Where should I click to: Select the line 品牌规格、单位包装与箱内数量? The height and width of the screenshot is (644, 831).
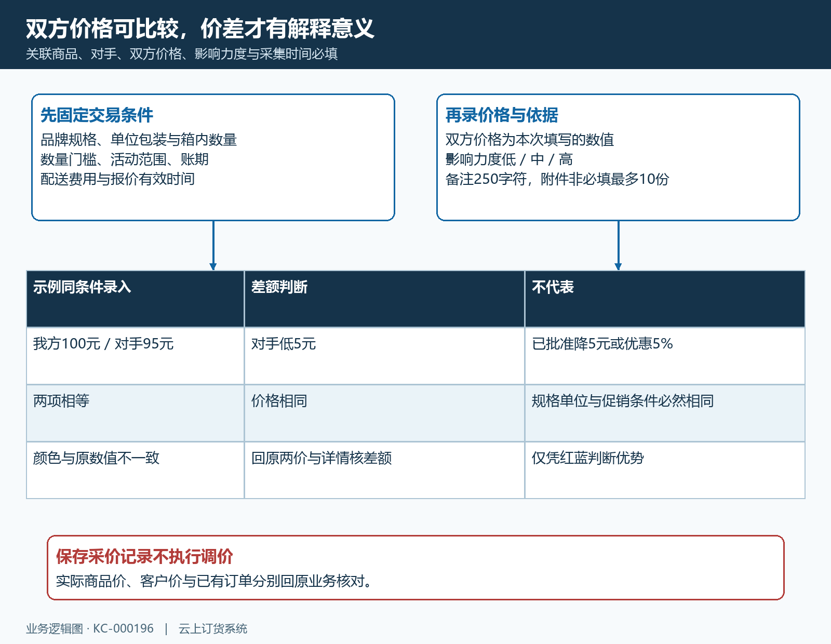click(139, 140)
